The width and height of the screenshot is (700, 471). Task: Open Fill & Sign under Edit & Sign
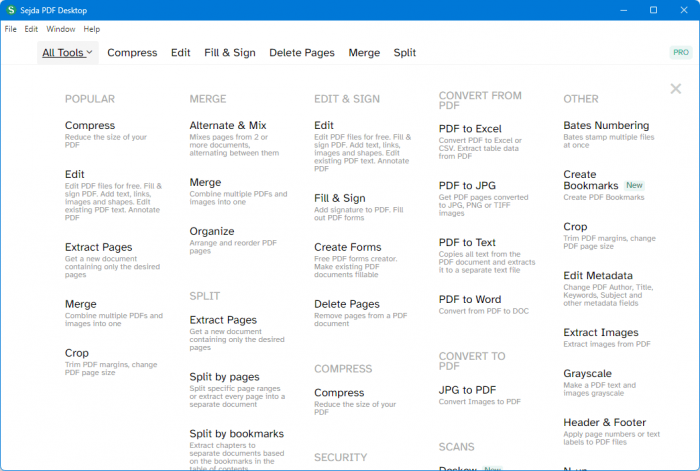[x=340, y=198]
